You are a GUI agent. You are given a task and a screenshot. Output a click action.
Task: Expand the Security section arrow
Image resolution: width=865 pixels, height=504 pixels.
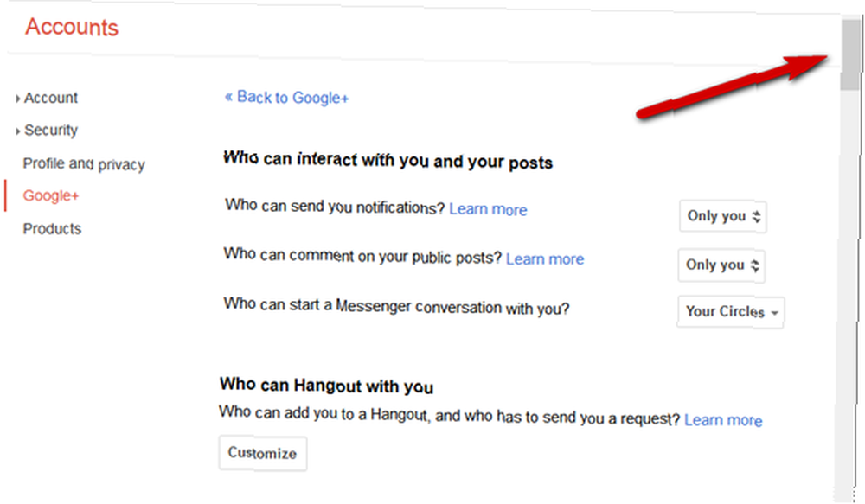(x=17, y=131)
